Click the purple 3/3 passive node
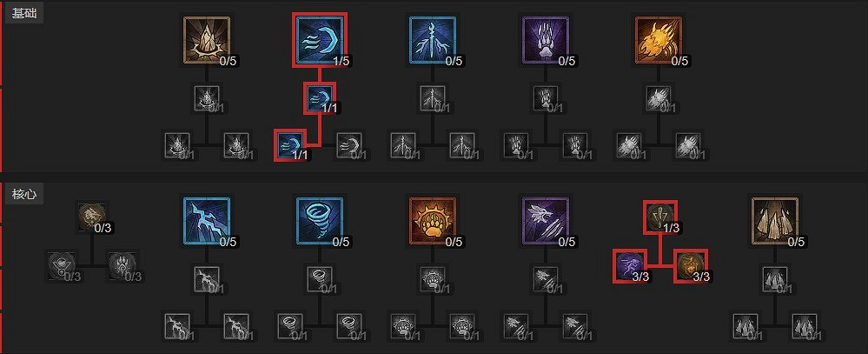The width and height of the screenshot is (868, 354). (x=630, y=265)
